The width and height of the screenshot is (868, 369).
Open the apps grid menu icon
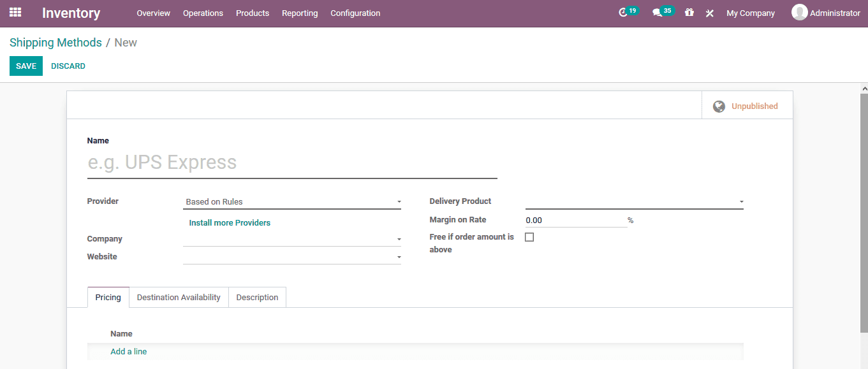[15, 12]
